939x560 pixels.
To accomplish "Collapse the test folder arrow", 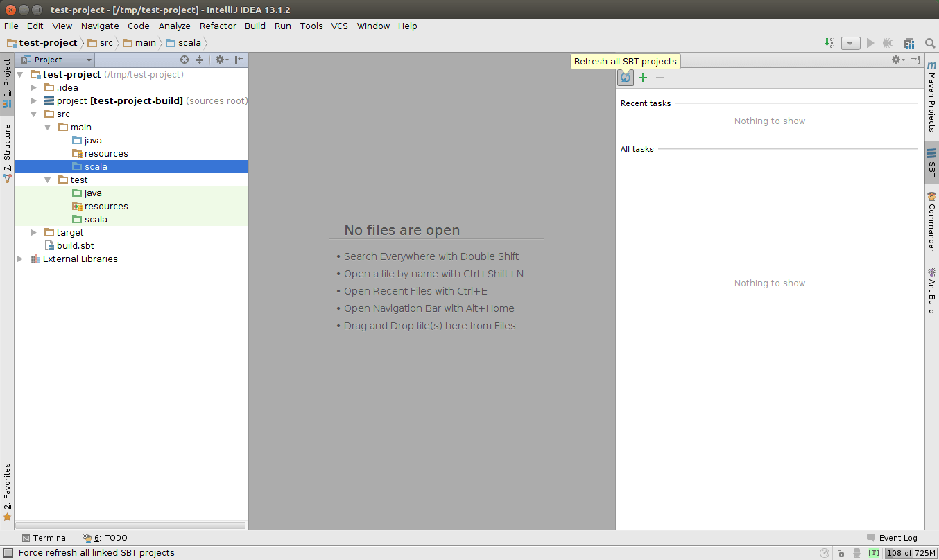I will [x=47, y=180].
